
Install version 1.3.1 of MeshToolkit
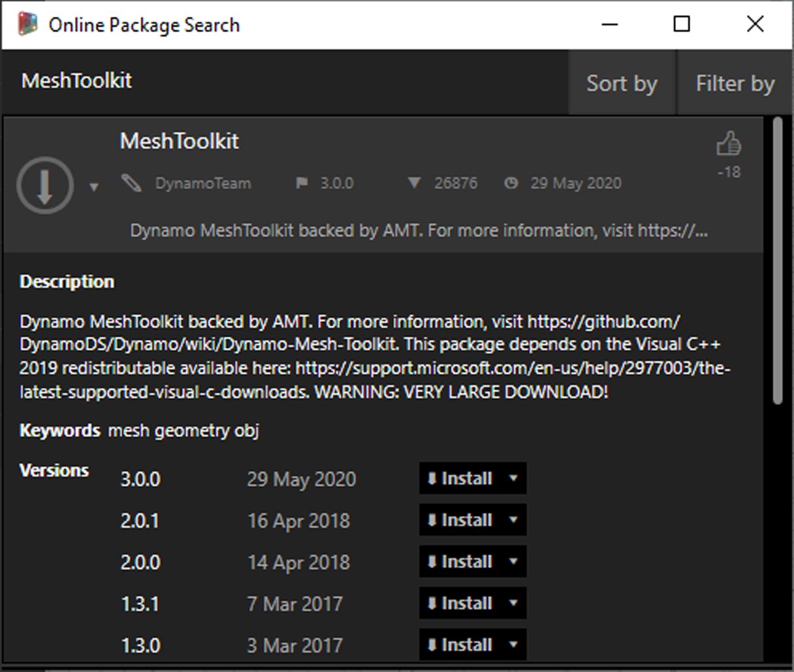466,603
